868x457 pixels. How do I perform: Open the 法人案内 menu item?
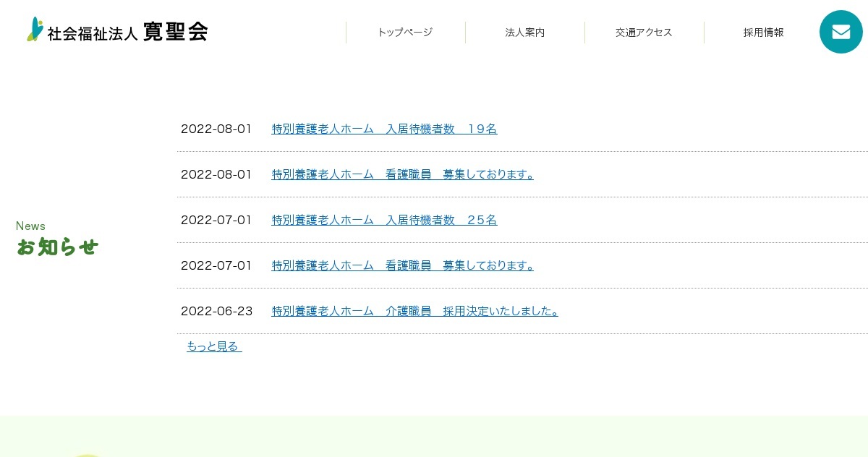(525, 33)
